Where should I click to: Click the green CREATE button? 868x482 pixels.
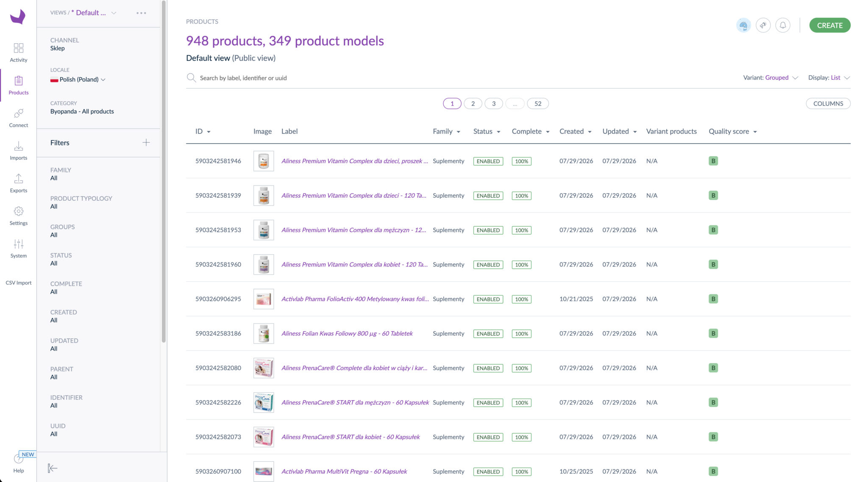point(829,25)
